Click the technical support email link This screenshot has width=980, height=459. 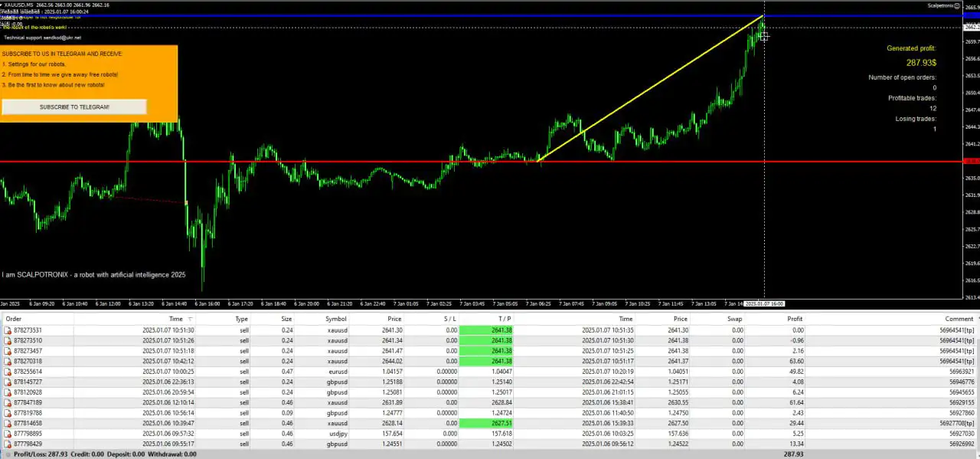tap(61, 37)
